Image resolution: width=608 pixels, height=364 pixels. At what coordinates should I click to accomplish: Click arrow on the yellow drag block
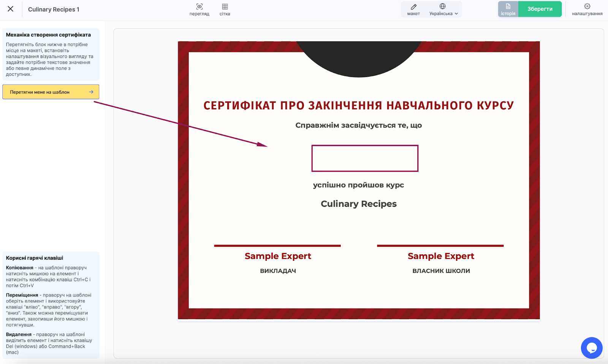pos(91,92)
